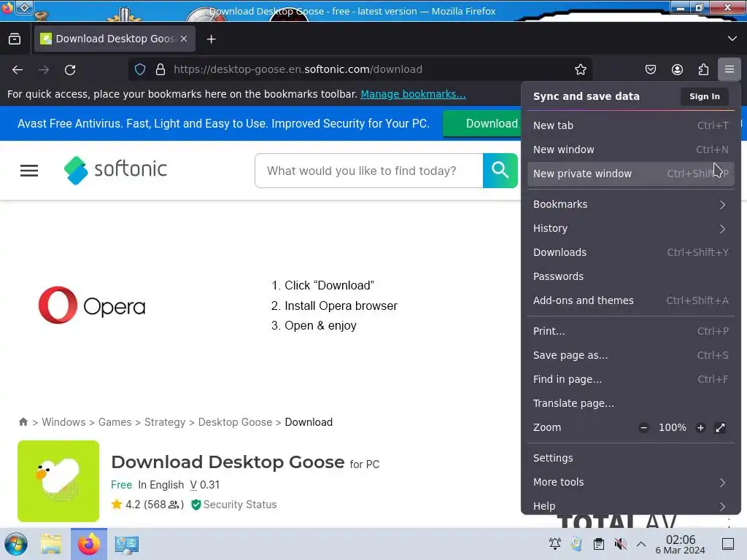Open a New private window
747x560 pixels.
pyautogui.click(x=631, y=174)
